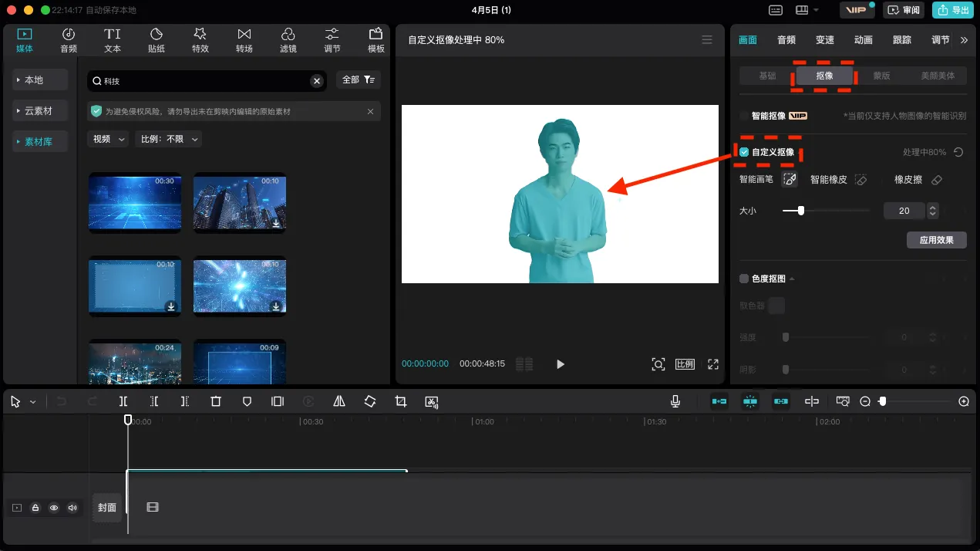
Task: Click the mirror flip icon
Action: [x=339, y=401]
